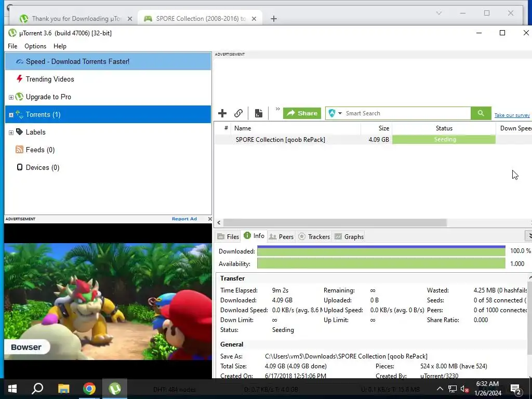Switch to the Peers tab
This screenshot has height=399, width=532.
281,236
